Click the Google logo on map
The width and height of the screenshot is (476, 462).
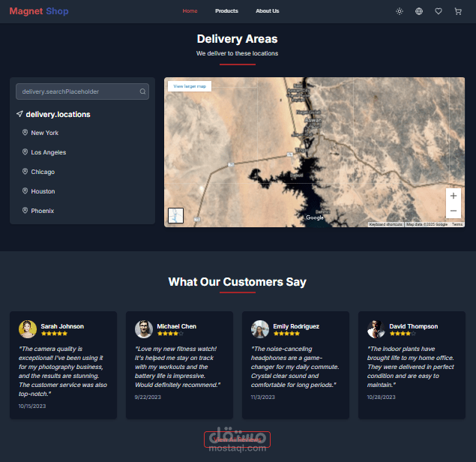[x=315, y=217]
